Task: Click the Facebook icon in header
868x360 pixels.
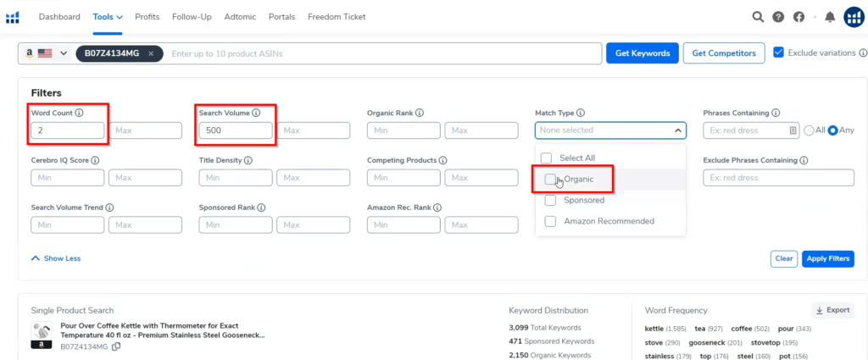Action: click(798, 17)
